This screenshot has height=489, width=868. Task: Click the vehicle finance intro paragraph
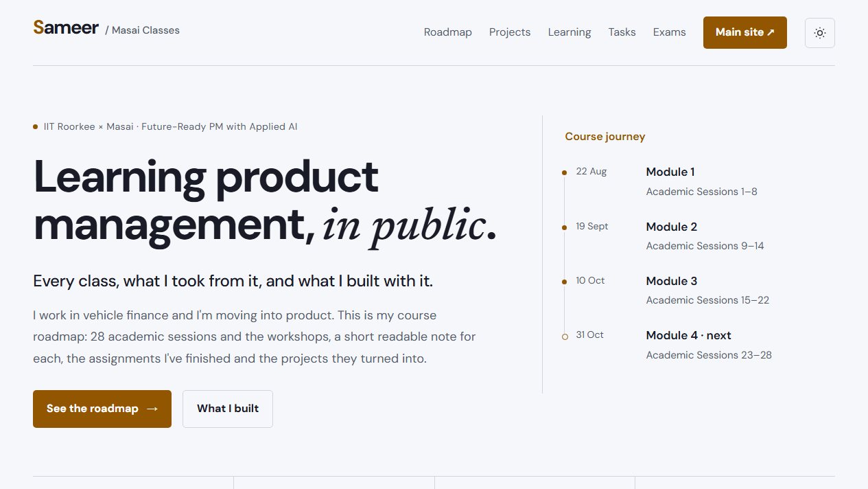[254, 337]
